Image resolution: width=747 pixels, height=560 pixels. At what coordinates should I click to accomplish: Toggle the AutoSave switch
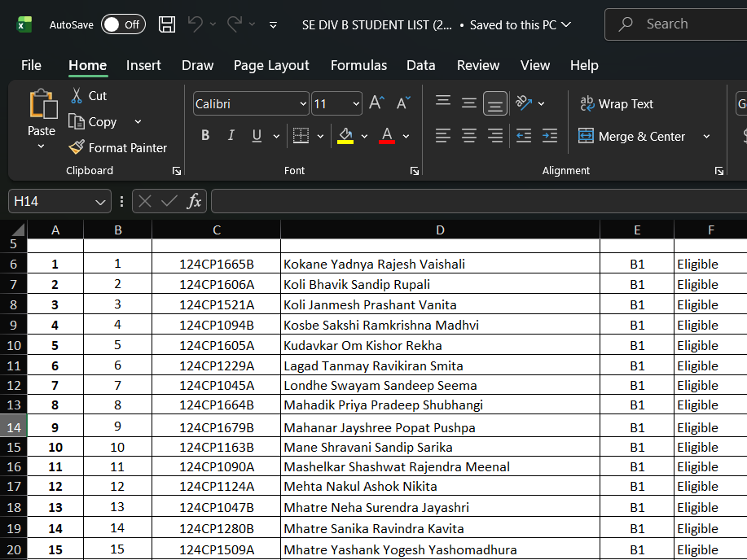(123, 24)
